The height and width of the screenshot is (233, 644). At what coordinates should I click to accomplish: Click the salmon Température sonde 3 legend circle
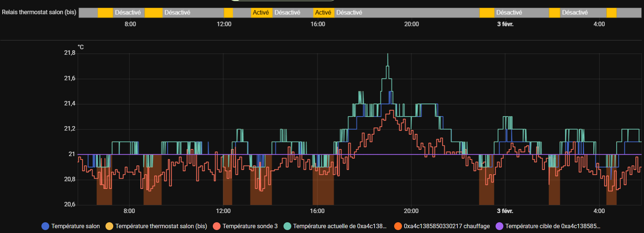pos(217,226)
